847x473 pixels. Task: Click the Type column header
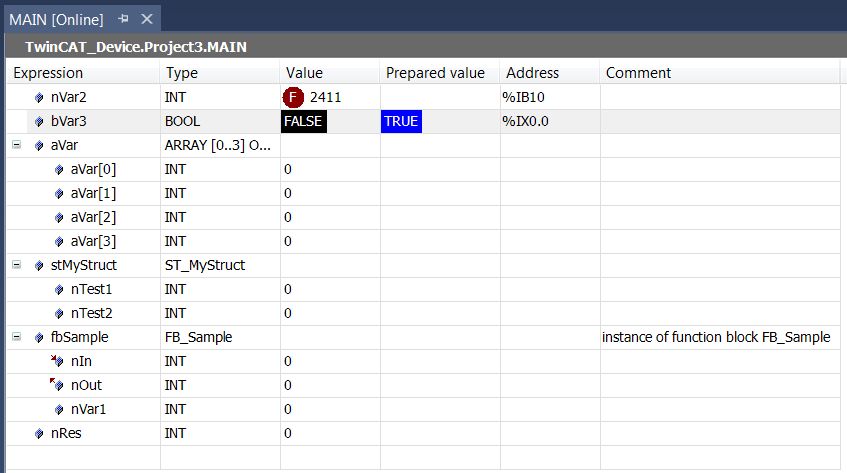[219, 73]
